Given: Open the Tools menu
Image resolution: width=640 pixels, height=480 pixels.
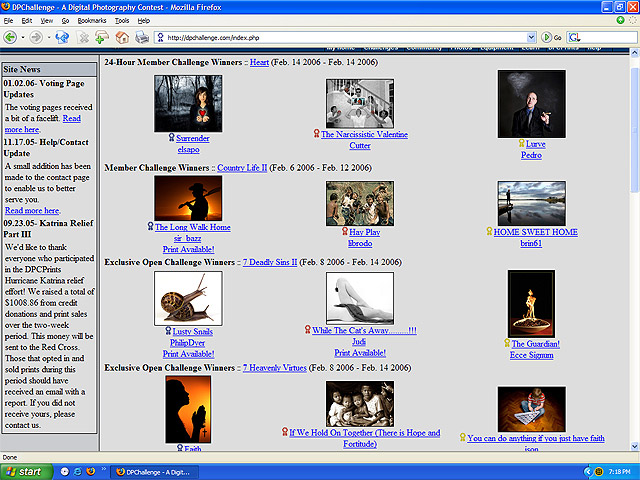Looking at the screenshot, I should pyautogui.click(x=122, y=20).
